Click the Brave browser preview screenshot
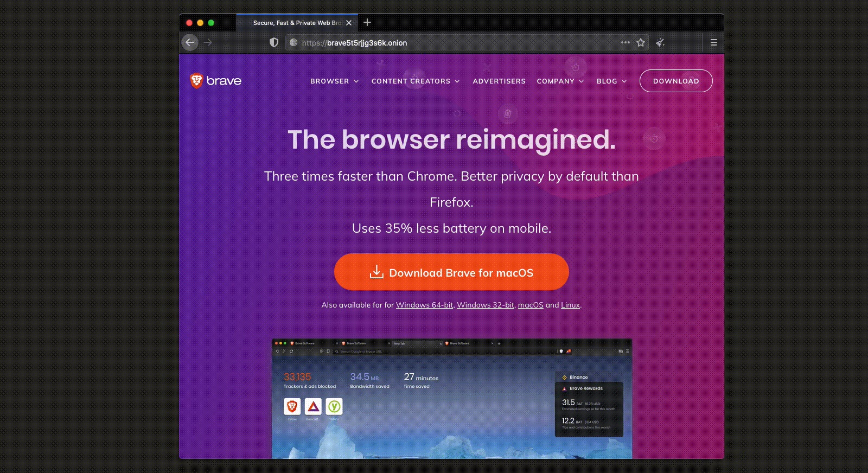The height and width of the screenshot is (473, 868). click(452, 399)
